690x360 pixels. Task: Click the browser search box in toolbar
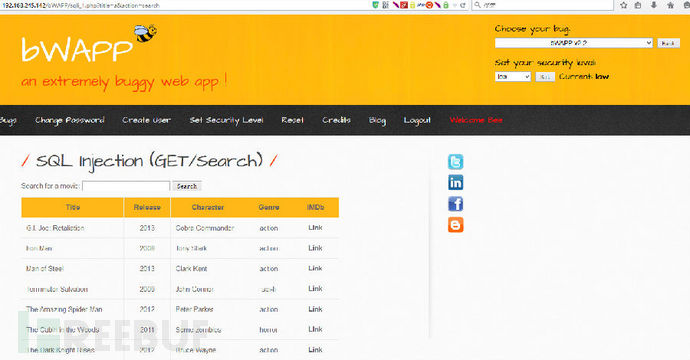point(543,5)
